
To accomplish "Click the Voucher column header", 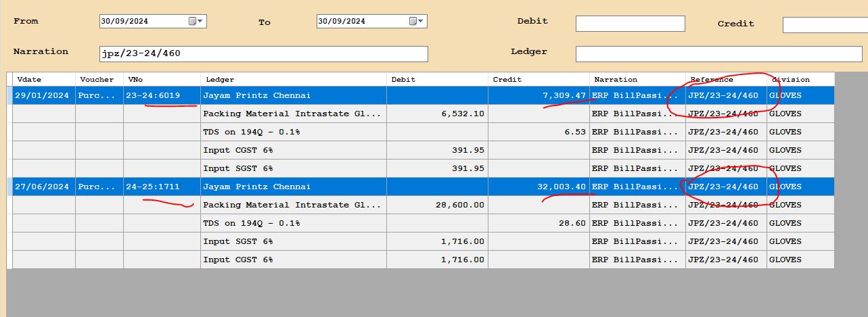I will tap(99, 79).
